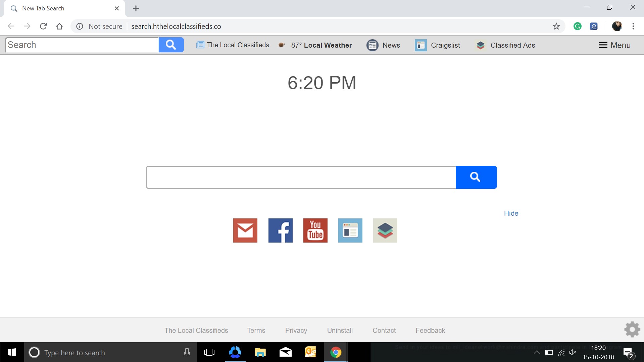Open Chrome's three-dot options menu
This screenshot has width=644, height=362.
click(x=633, y=26)
